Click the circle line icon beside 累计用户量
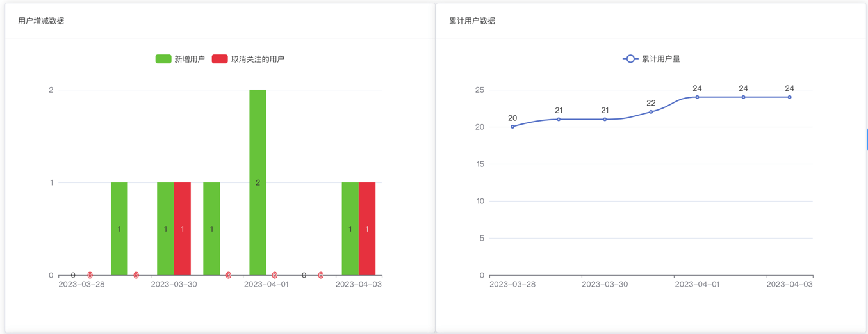The height and width of the screenshot is (334, 868). 630,59
